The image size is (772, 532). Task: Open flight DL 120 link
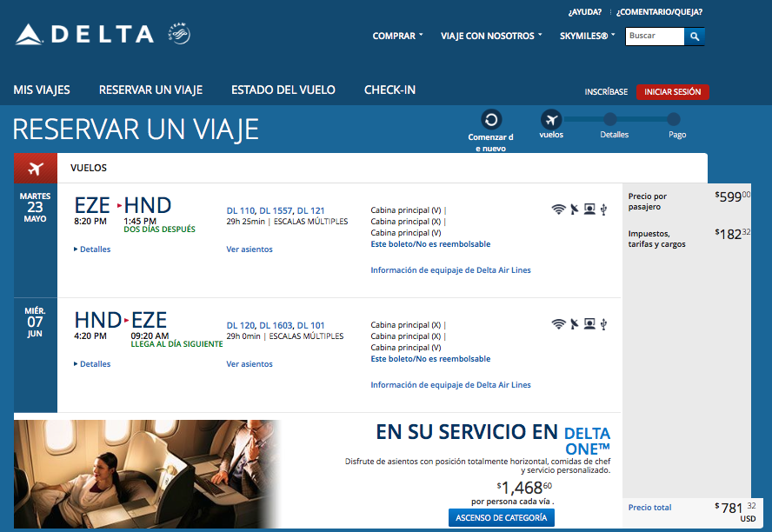coord(241,325)
